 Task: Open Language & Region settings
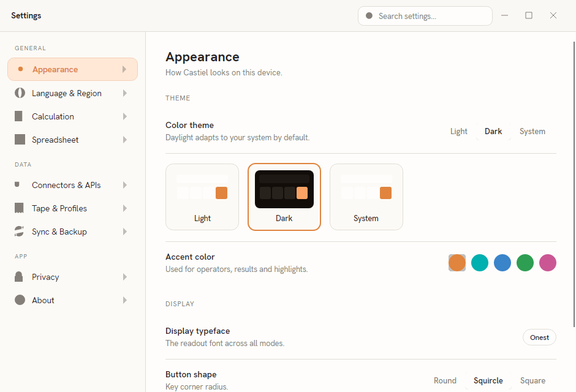coord(72,93)
